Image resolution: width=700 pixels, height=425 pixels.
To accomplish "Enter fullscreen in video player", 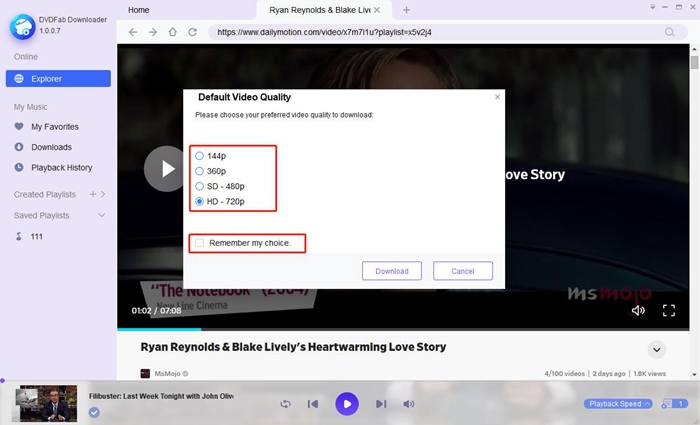I will click(x=669, y=310).
